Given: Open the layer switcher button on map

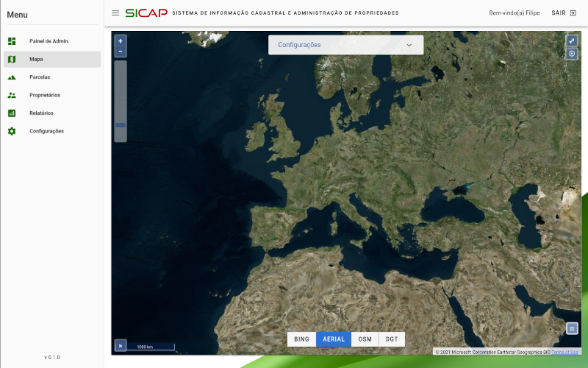Looking at the screenshot, I should click(572, 328).
